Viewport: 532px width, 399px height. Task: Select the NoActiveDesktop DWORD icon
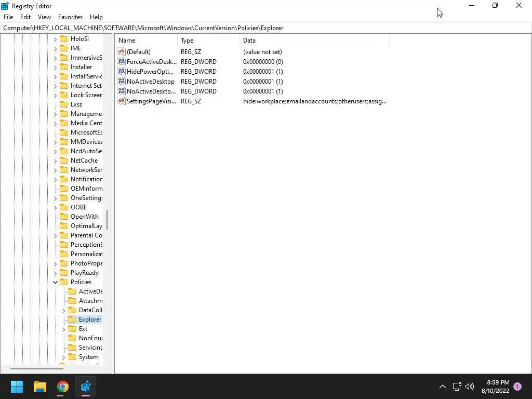(x=122, y=81)
